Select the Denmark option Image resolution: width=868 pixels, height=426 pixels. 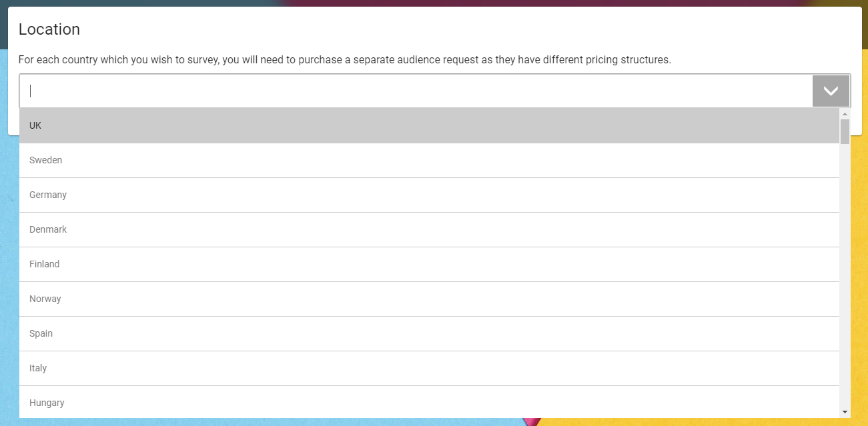429,229
